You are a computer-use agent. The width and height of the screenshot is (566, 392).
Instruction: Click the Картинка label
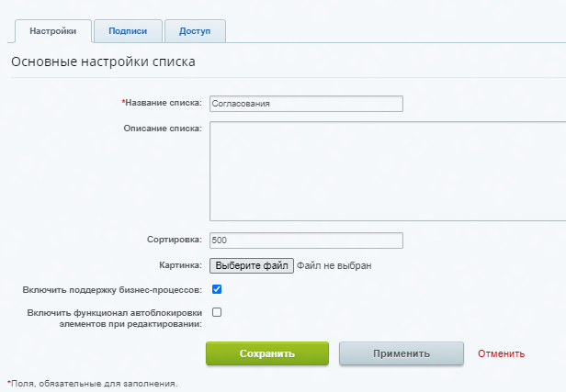(x=180, y=265)
